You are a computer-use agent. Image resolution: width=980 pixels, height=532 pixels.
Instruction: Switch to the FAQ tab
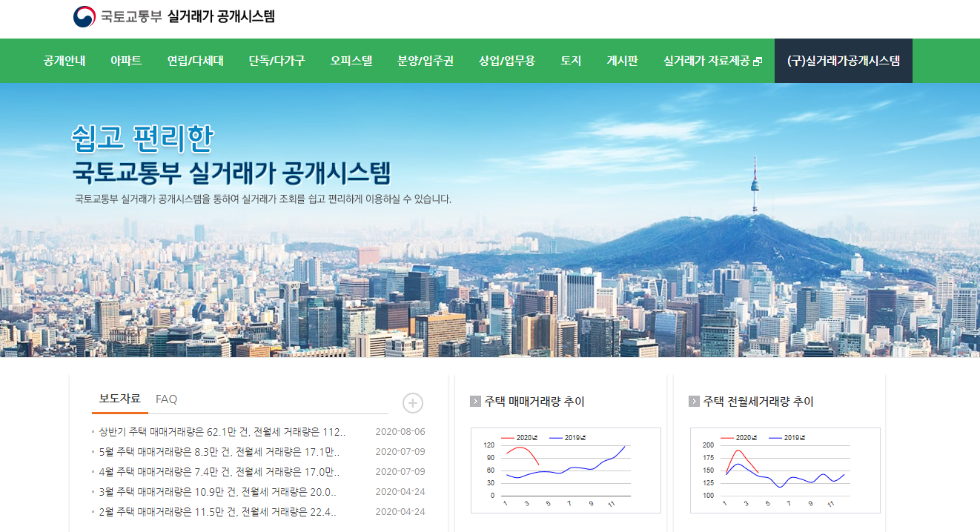pyautogui.click(x=166, y=399)
